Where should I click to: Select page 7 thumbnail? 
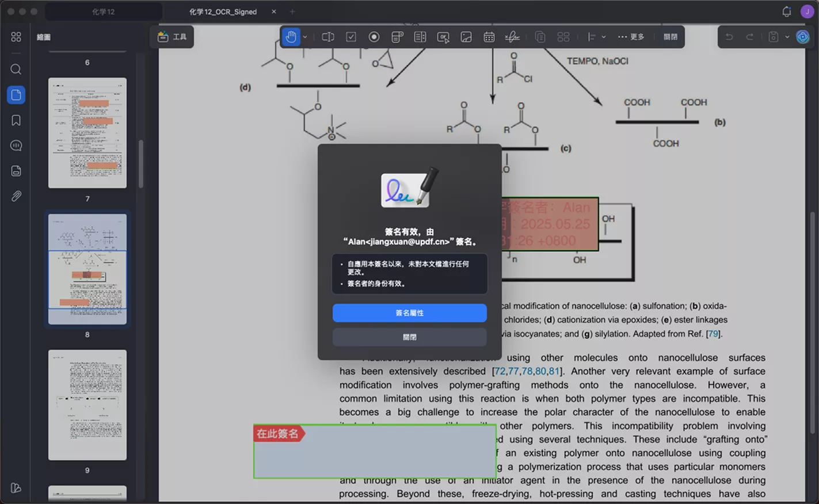[x=87, y=133]
